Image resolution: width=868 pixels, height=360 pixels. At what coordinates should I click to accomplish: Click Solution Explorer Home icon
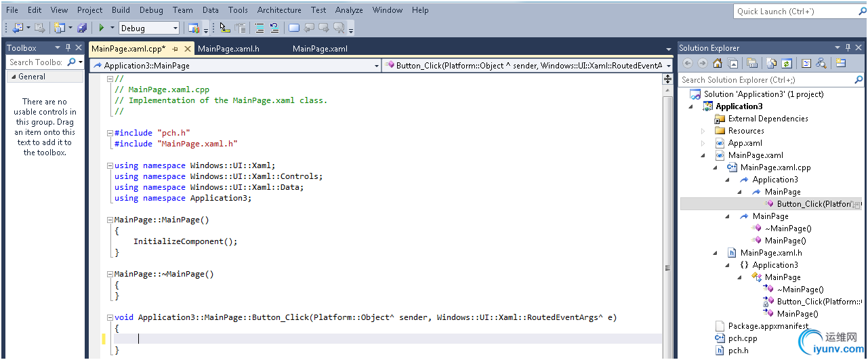point(718,63)
